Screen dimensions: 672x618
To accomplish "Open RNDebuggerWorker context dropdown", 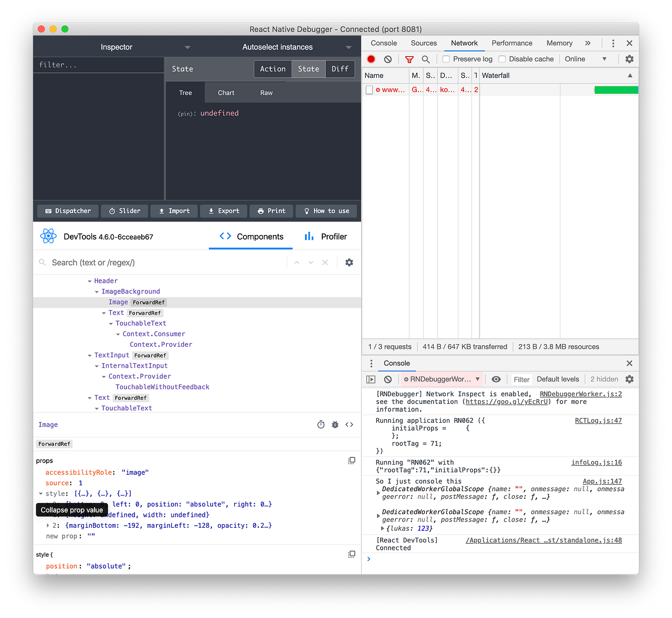I will coord(442,379).
